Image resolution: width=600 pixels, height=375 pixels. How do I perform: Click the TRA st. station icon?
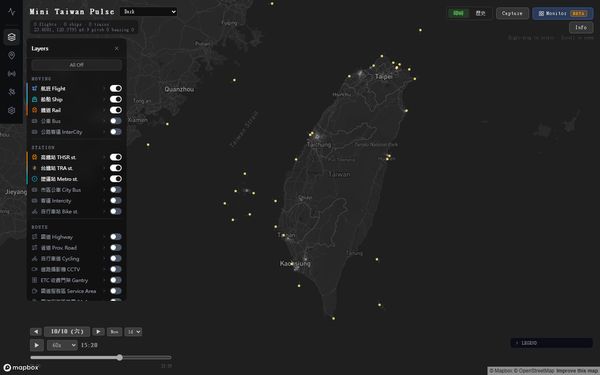point(34,168)
